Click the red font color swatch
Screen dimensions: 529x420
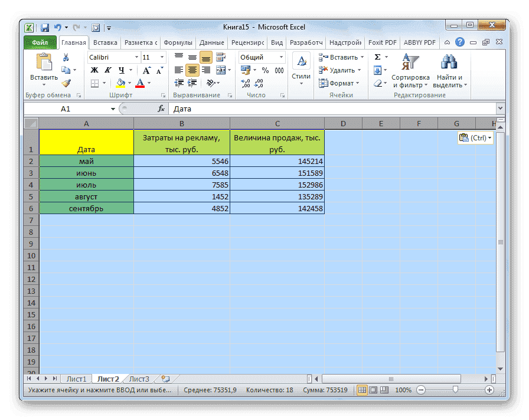(x=140, y=86)
